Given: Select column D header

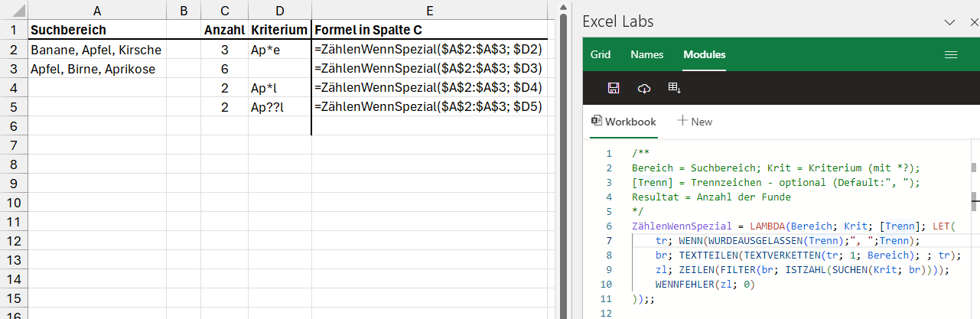Looking at the screenshot, I should click(x=279, y=11).
